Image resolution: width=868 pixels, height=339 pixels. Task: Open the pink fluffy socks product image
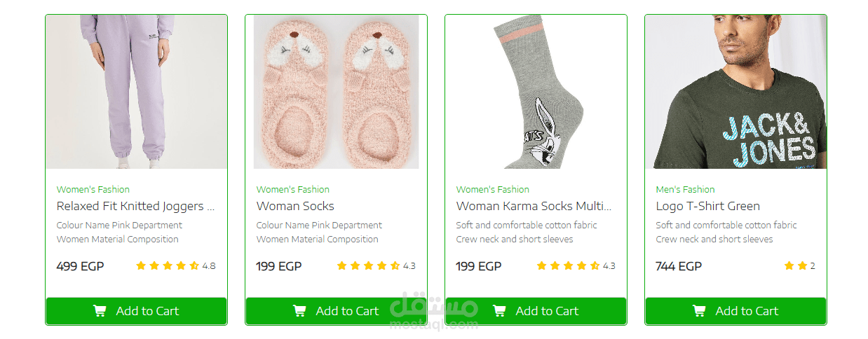tap(336, 92)
